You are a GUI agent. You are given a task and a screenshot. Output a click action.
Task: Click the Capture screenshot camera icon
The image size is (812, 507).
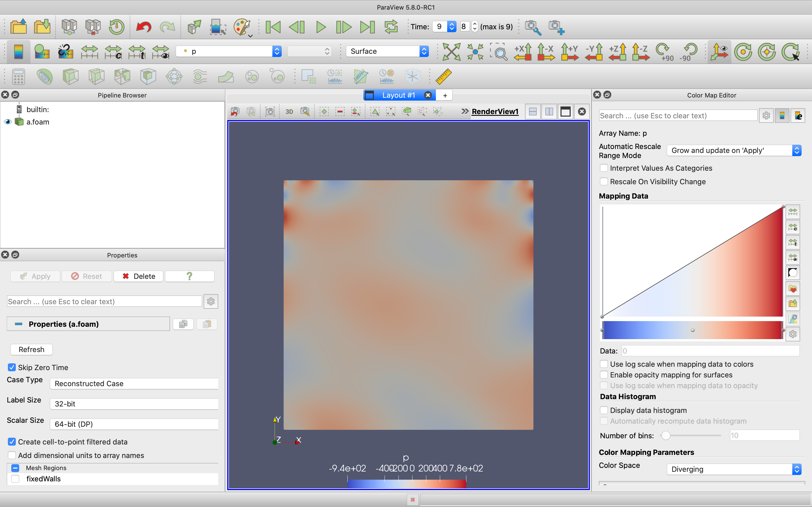pos(270,112)
